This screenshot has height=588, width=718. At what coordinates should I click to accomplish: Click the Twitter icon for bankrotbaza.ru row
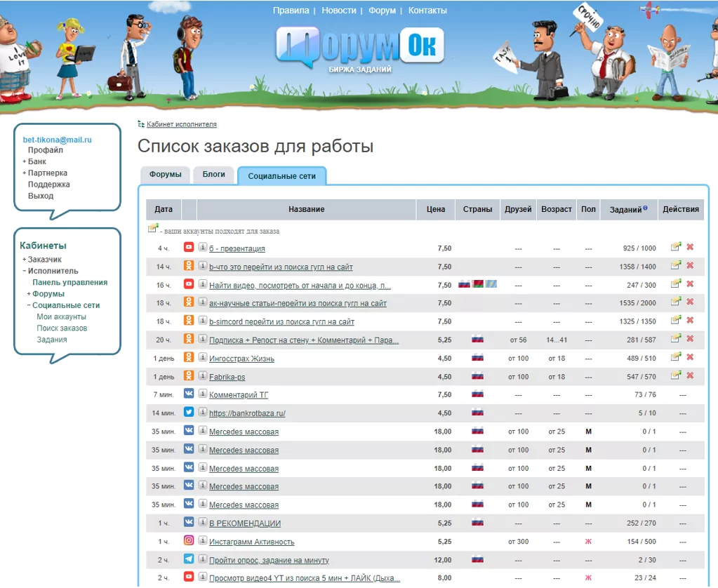[x=189, y=412]
